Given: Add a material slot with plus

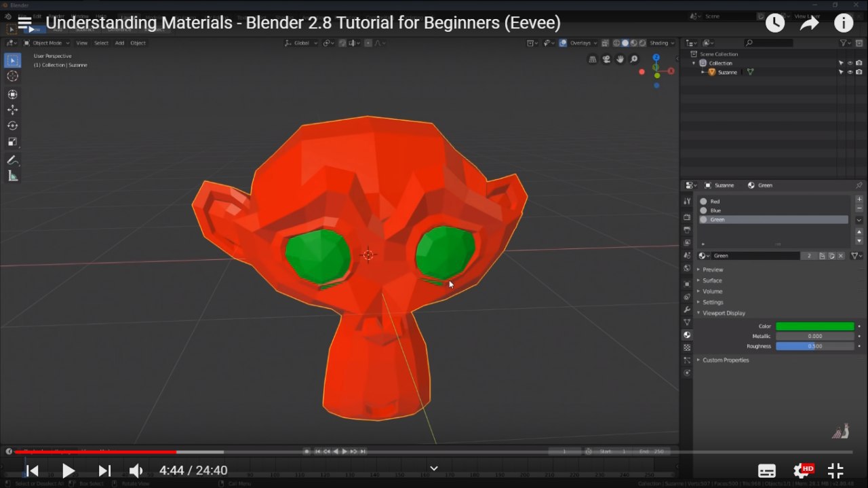Looking at the screenshot, I should coord(859,200).
